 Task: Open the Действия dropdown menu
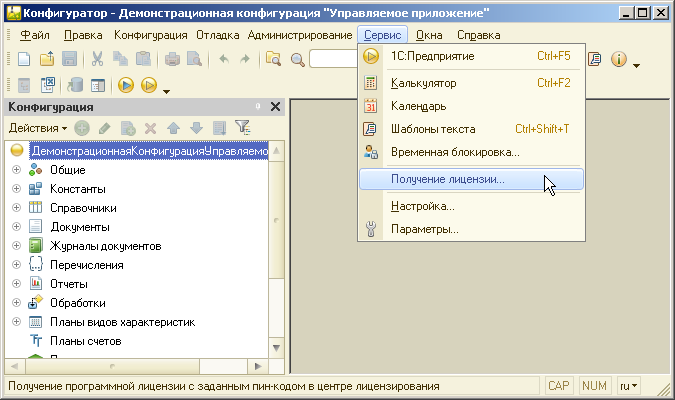[37, 128]
